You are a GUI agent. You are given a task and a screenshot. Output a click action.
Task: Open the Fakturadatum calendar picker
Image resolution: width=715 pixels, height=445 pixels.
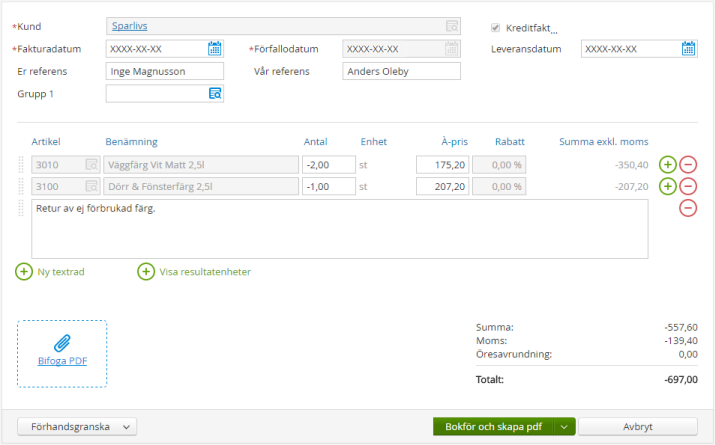[x=214, y=48]
